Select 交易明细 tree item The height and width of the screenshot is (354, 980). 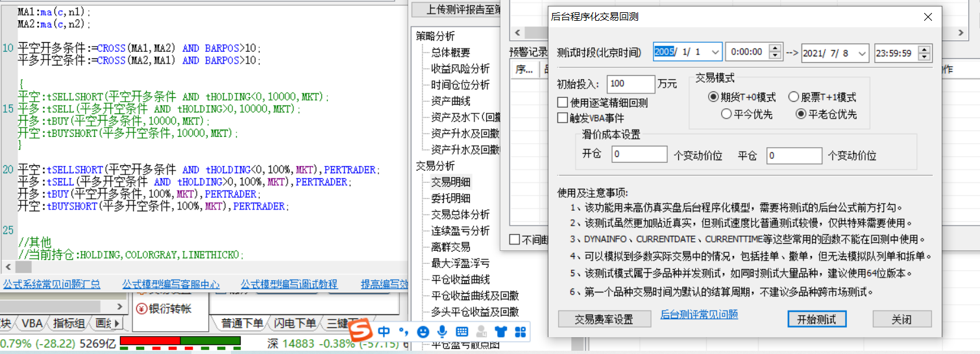pyautogui.click(x=451, y=182)
